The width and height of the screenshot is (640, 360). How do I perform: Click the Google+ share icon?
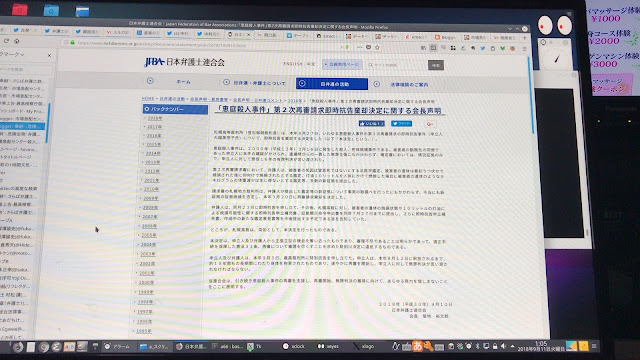click(x=429, y=124)
